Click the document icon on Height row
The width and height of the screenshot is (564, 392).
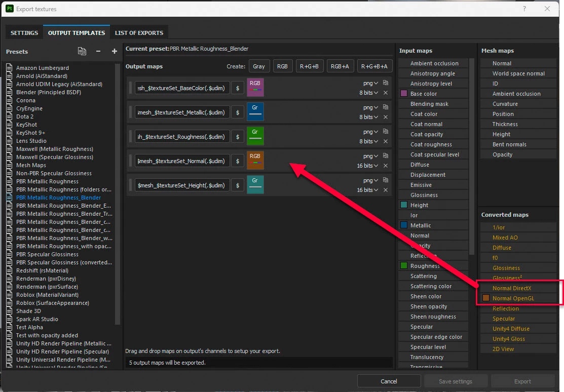pos(386,180)
